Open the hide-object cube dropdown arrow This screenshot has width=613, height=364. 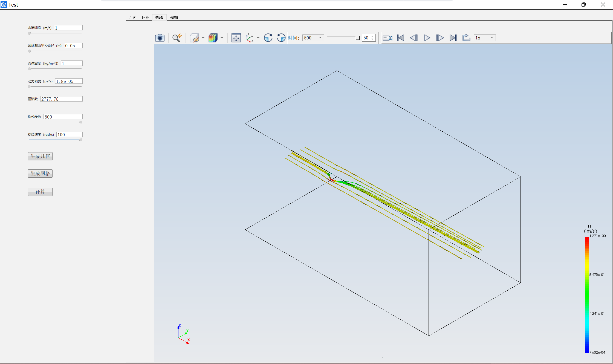coord(203,38)
